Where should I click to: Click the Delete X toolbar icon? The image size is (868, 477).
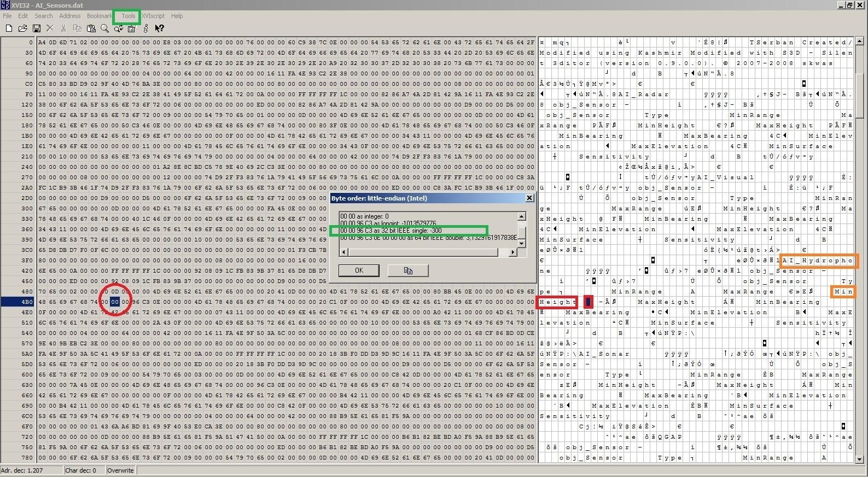pyautogui.click(x=50, y=28)
